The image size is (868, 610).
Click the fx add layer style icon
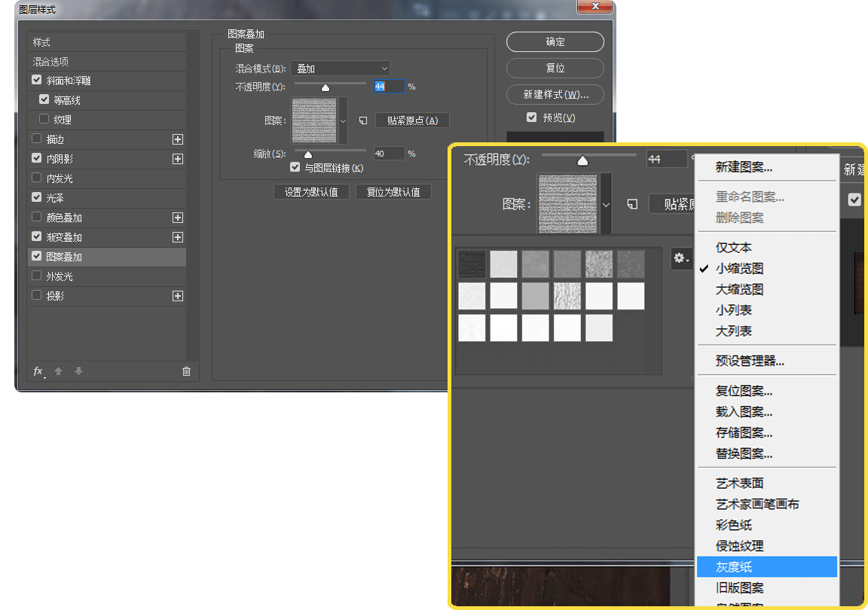[38, 371]
